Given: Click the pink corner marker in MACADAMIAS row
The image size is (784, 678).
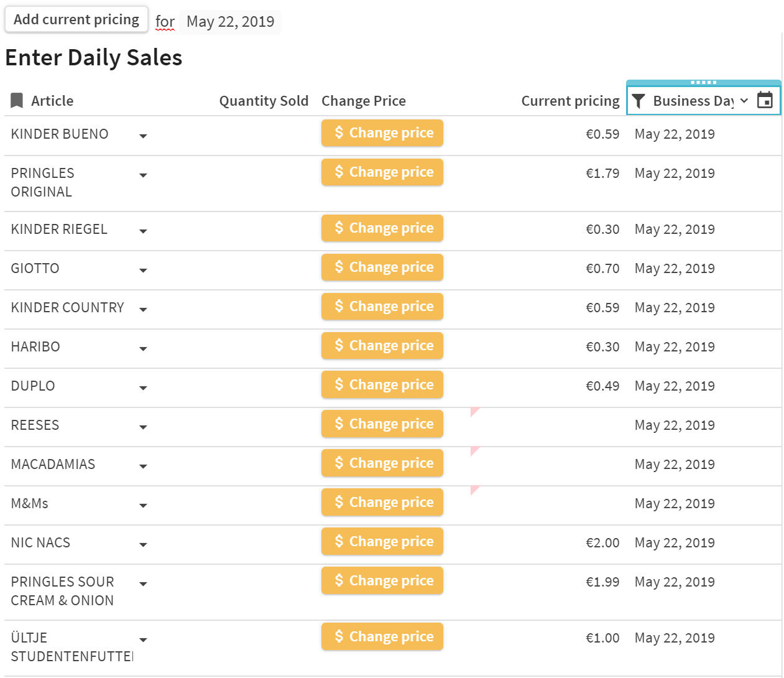Looking at the screenshot, I should pyautogui.click(x=474, y=450).
